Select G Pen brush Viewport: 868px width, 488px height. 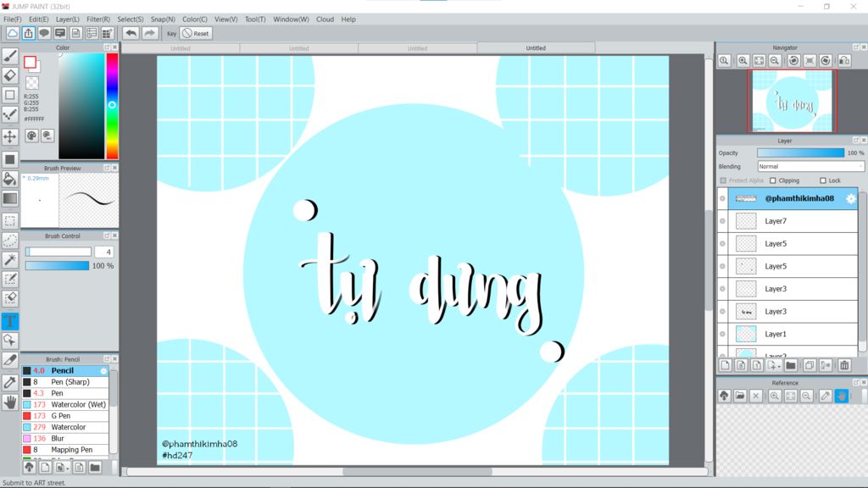tap(65, 415)
